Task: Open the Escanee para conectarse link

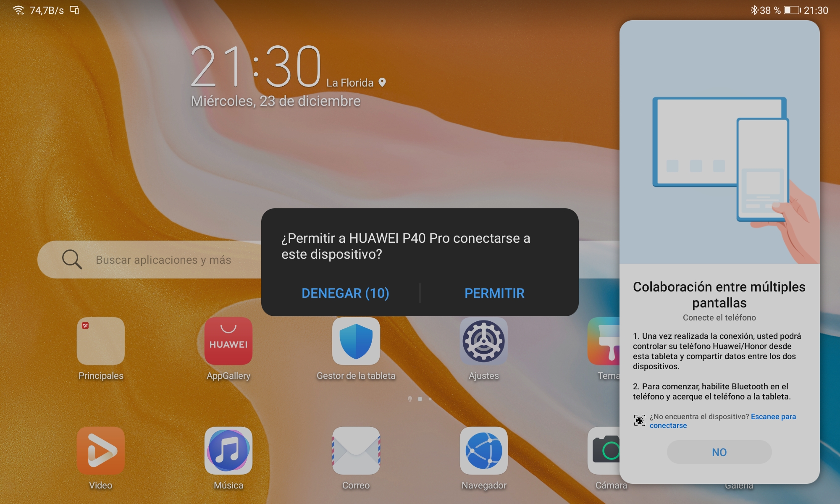Action: click(773, 417)
